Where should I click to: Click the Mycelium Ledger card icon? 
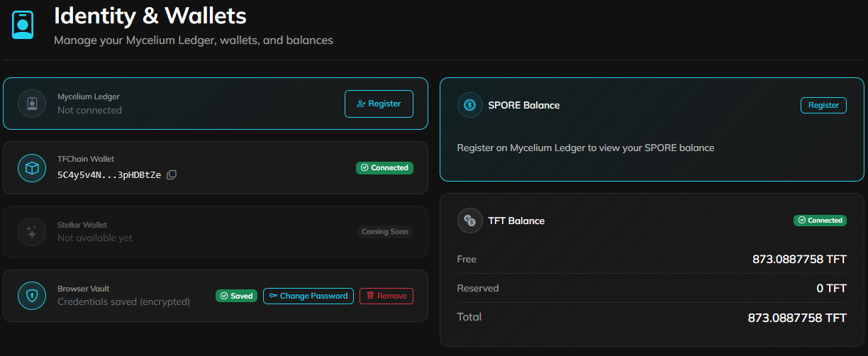pos(32,104)
